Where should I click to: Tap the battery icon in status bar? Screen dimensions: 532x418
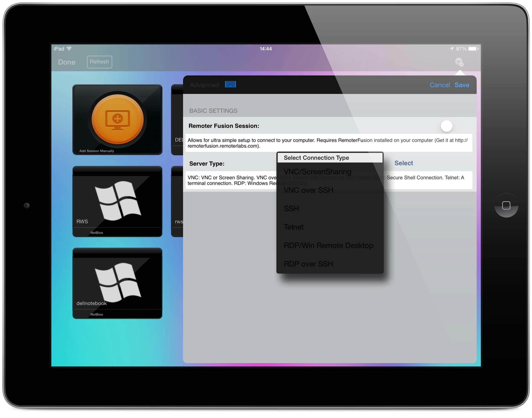(473, 49)
